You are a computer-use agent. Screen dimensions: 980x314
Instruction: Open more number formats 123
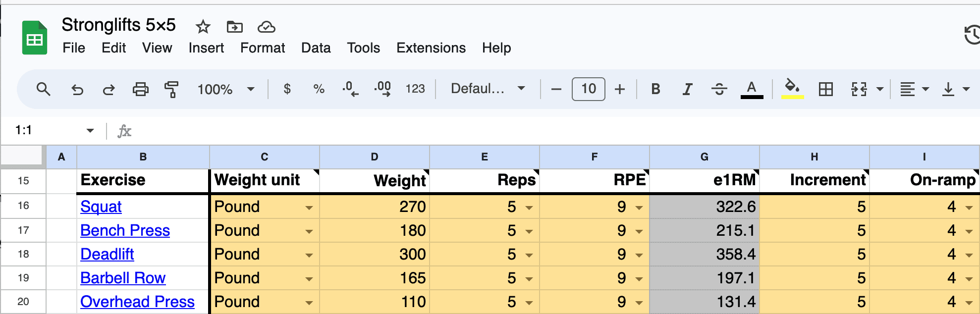coord(415,89)
